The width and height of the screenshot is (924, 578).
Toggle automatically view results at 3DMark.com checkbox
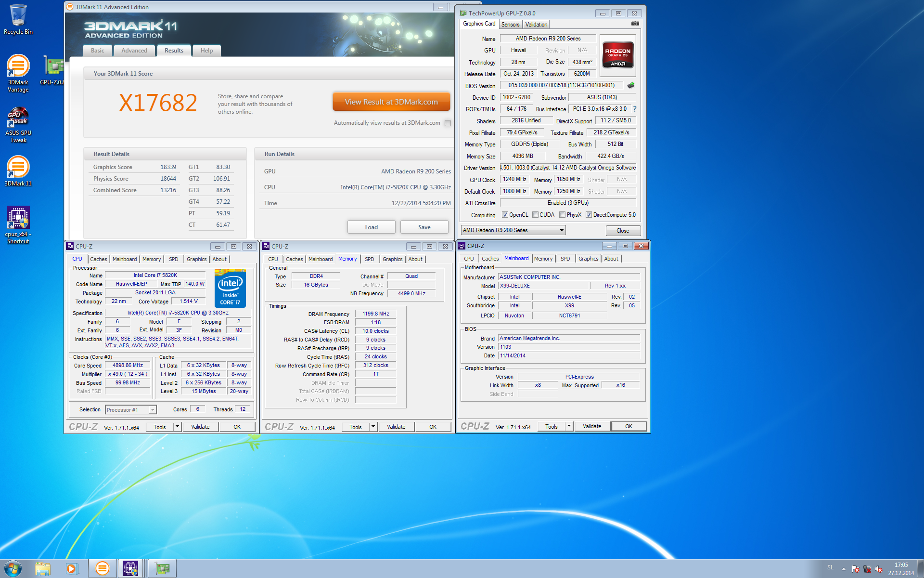[x=448, y=123]
